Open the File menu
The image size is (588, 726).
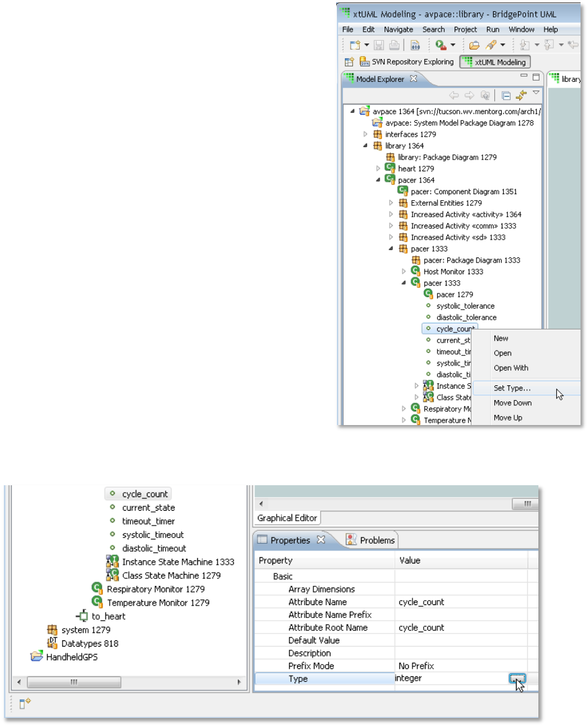click(x=348, y=29)
